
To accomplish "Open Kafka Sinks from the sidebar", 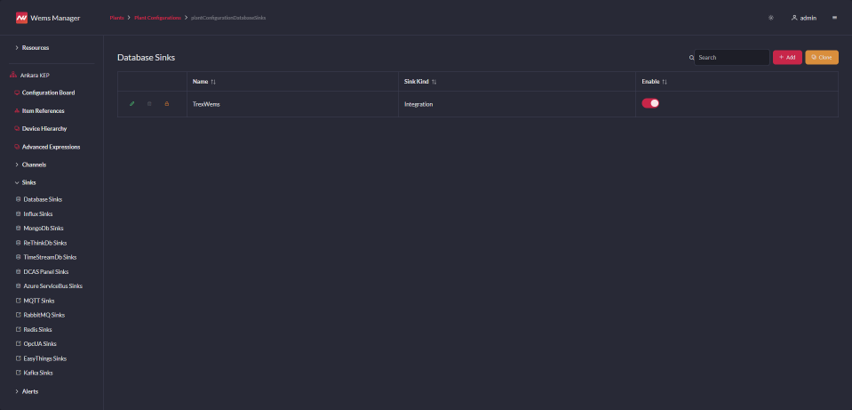I will pos(38,372).
